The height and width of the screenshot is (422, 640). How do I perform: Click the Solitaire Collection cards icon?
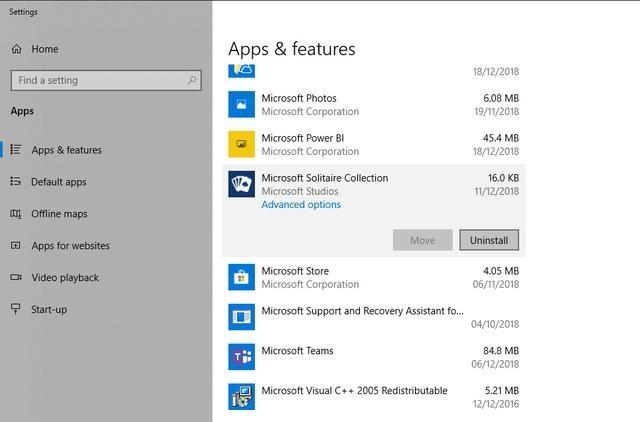[x=242, y=184]
